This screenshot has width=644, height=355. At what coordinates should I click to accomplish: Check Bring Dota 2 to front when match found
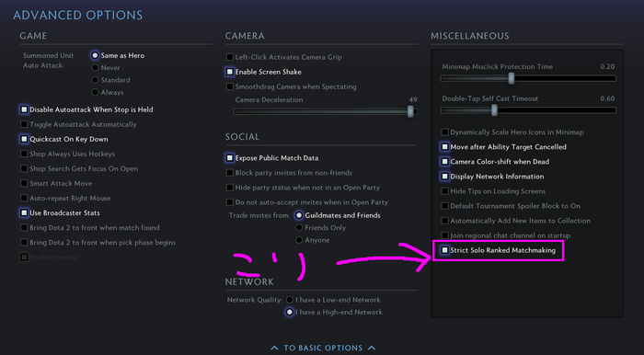(x=24, y=228)
